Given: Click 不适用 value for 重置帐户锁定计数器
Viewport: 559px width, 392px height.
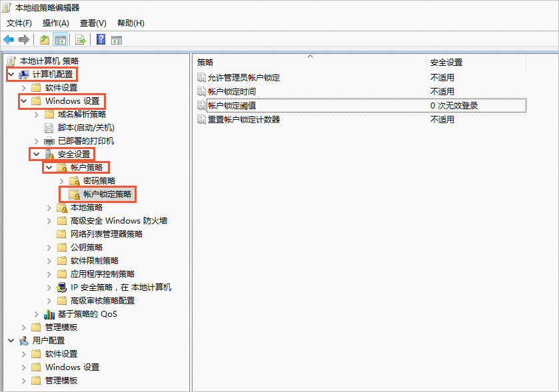Looking at the screenshot, I should [442, 119].
